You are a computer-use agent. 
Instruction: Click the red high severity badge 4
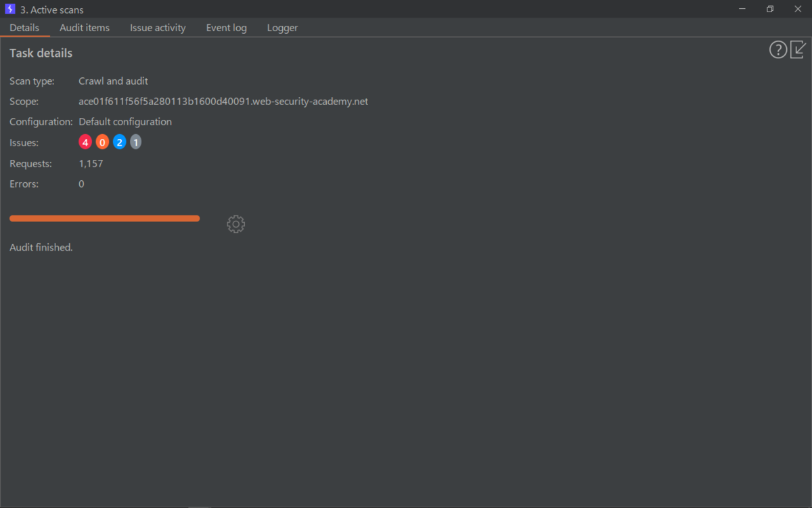click(x=85, y=142)
